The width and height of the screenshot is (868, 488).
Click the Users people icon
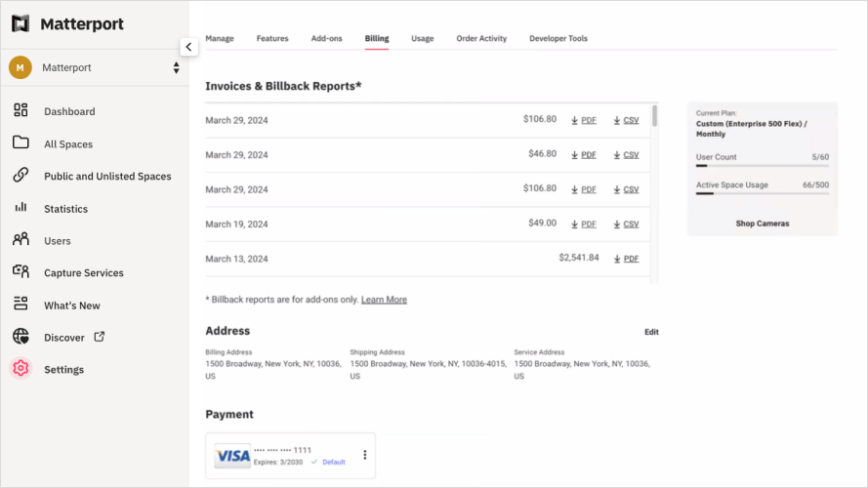[21, 239]
